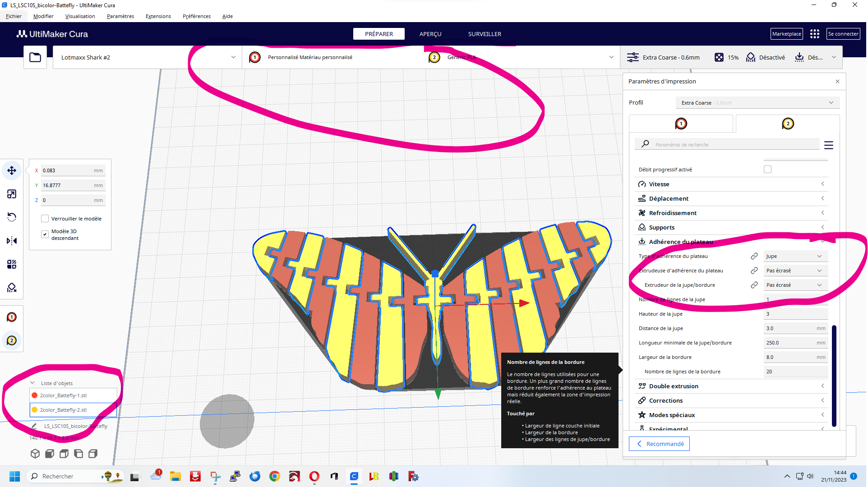The height and width of the screenshot is (487, 868).
Task: Select the Mirror tool icon
Action: 12,241
